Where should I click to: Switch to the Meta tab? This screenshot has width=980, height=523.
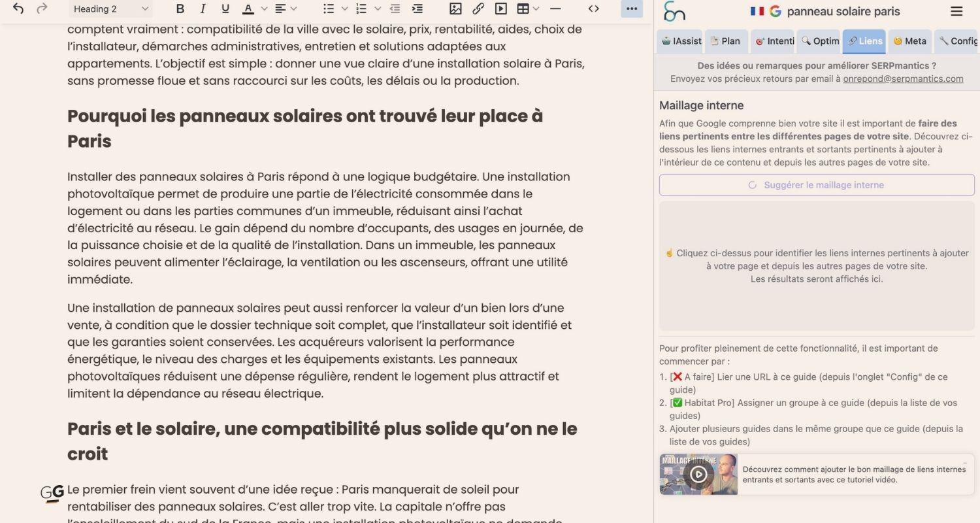[x=909, y=41]
